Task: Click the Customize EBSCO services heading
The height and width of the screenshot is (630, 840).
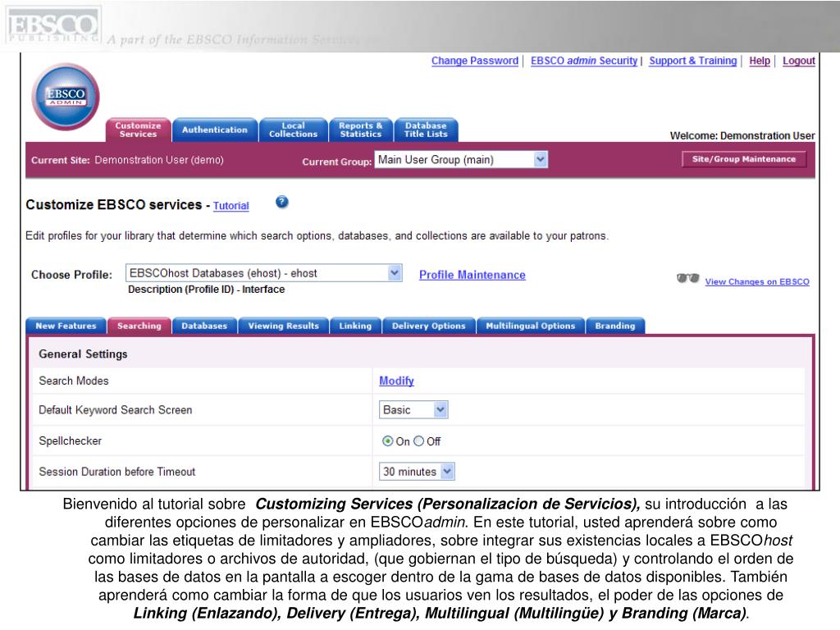Action: coord(113,204)
